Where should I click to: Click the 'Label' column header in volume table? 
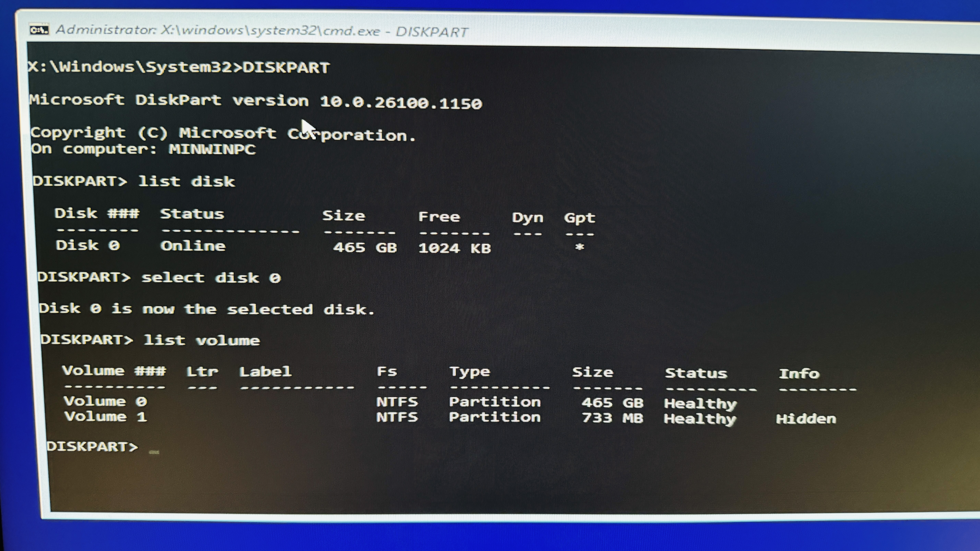pyautogui.click(x=265, y=371)
